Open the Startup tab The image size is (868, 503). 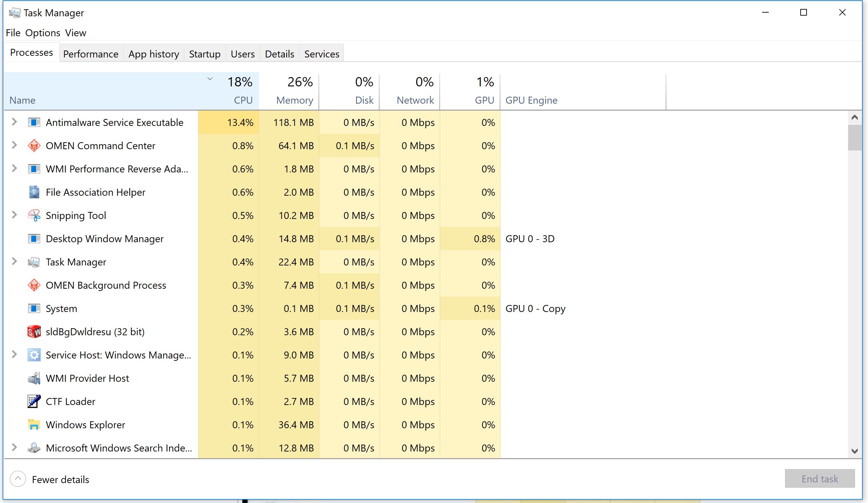pos(204,54)
